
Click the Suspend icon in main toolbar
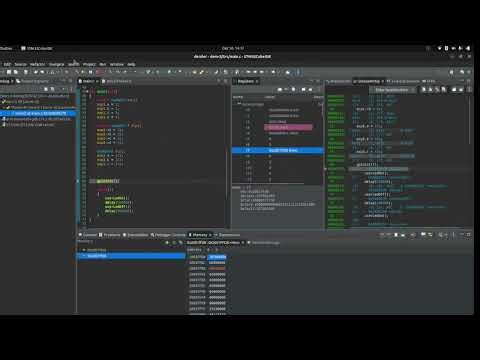pyautogui.click(x=90, y=72)
